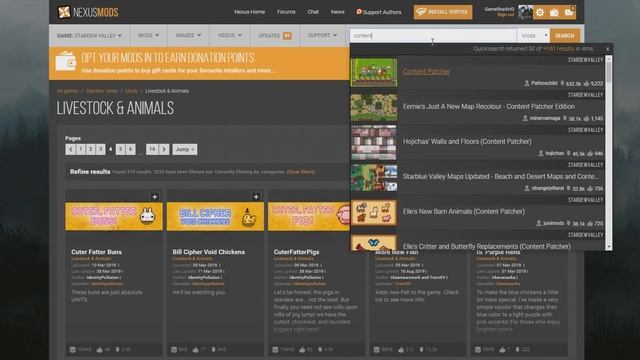640x360 pixels.
Task: Open the GameShark user avatar
Action: point(525,12)
